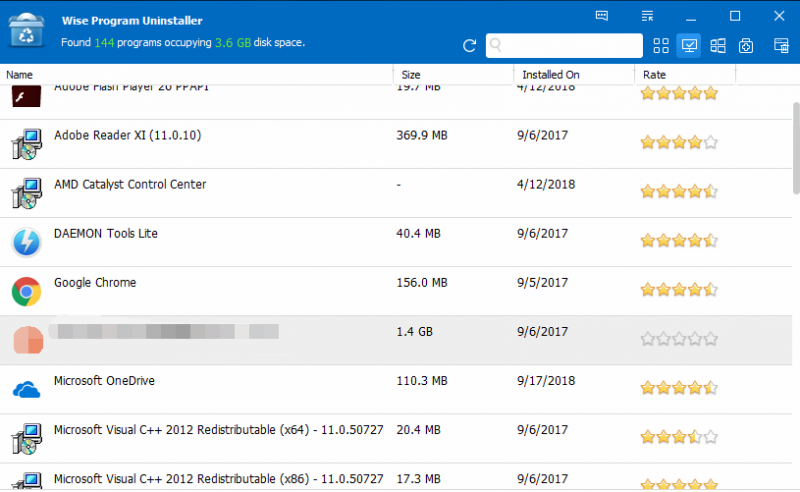Select Visual C++ 2012 Redistributable (x64) entry
800x492 pixels.
[x=218, y=430]
